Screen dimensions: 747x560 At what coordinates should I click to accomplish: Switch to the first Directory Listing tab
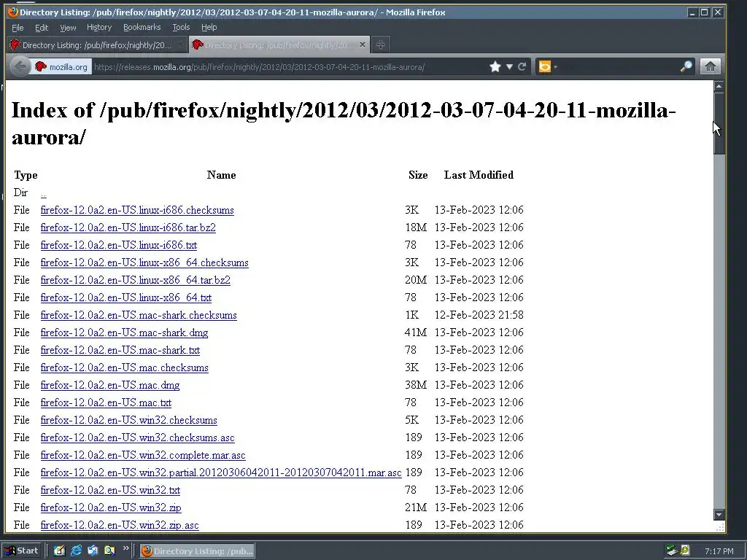(97, 44)
